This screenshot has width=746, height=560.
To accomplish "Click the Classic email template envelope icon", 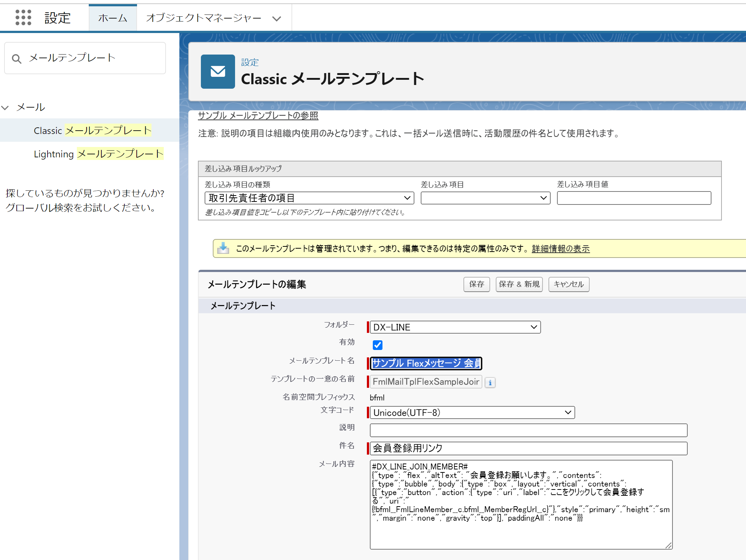I will coord(218,72).
